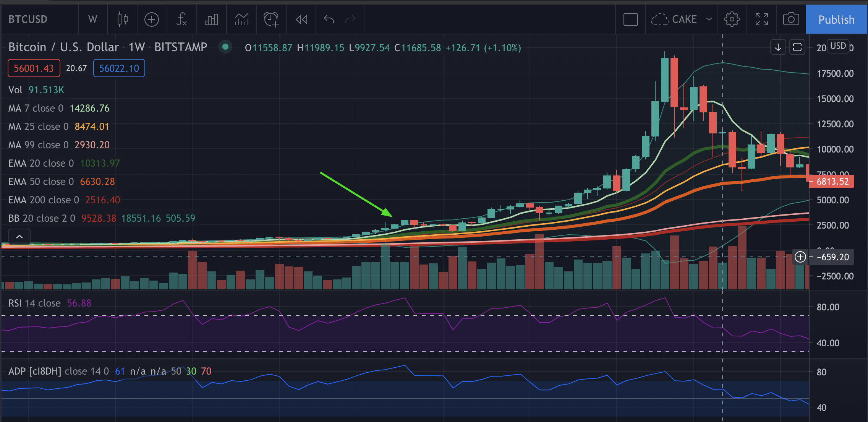The height and width of the screenshot is (422, 868).
Task: Open chart settings with the gear icon
Action: point(732,19)
